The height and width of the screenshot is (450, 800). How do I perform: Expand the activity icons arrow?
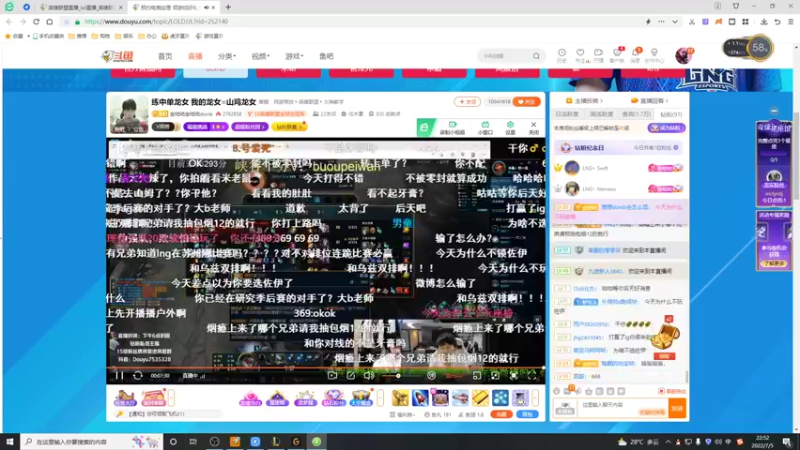(380, 397)
